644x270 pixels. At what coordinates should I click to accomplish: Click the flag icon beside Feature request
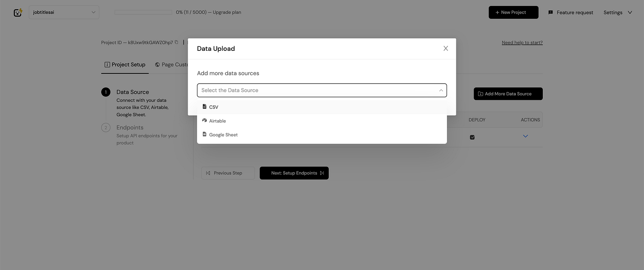pos(550,12)
